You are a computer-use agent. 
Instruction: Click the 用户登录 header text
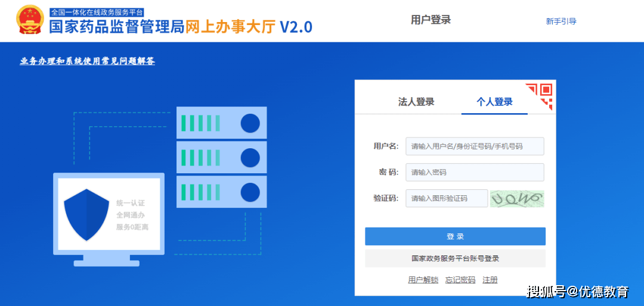coord(431,20)
